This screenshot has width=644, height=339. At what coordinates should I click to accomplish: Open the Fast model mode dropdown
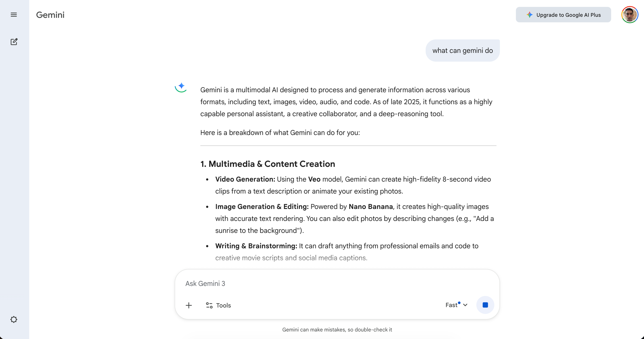point(451,305)
